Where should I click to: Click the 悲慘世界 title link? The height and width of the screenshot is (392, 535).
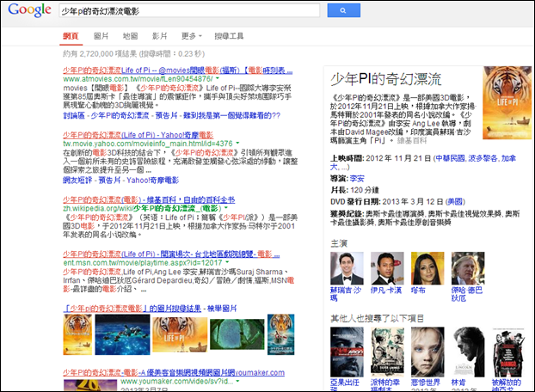(426, 383)
